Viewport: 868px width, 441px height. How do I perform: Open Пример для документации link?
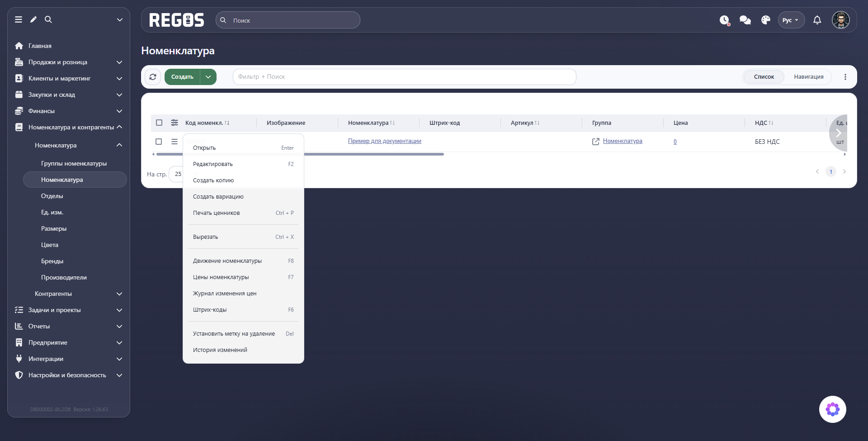385,141
